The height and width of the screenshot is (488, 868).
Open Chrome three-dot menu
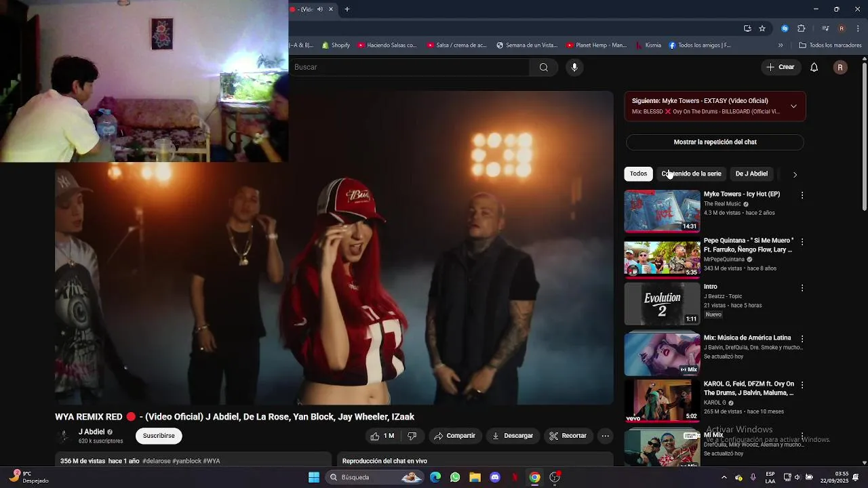(858, 28)
